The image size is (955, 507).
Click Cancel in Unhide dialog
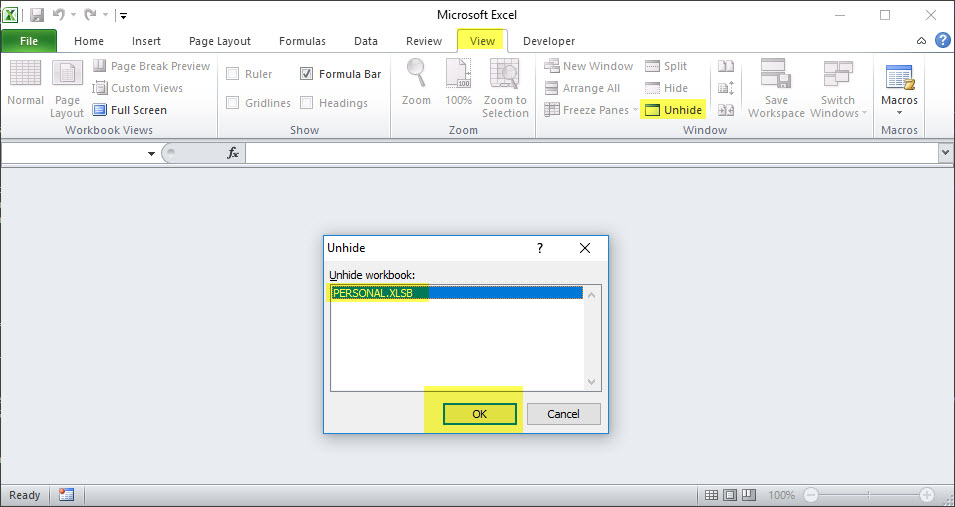[563, 414]
